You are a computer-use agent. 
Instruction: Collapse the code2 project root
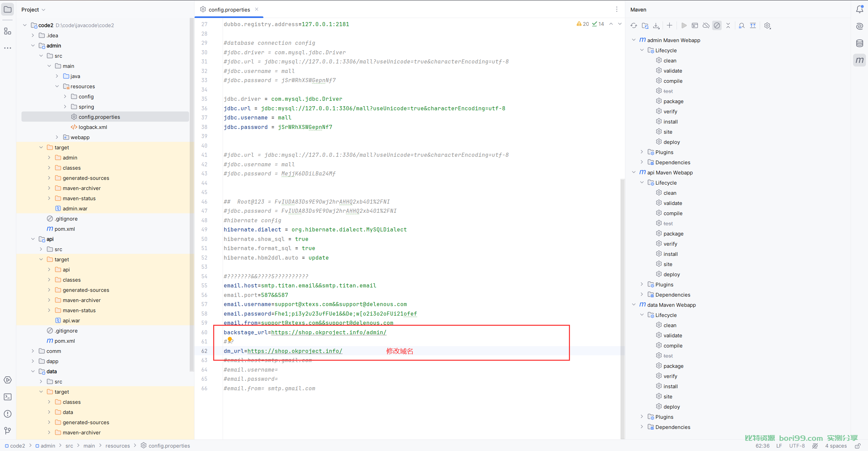25,25
